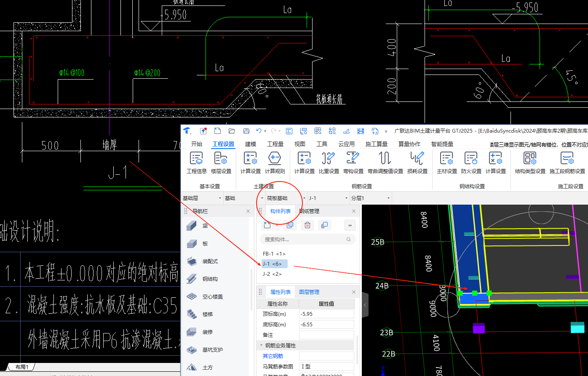Open 楼层设置 floor settings

pyautogui.click(x=221, y=163)
